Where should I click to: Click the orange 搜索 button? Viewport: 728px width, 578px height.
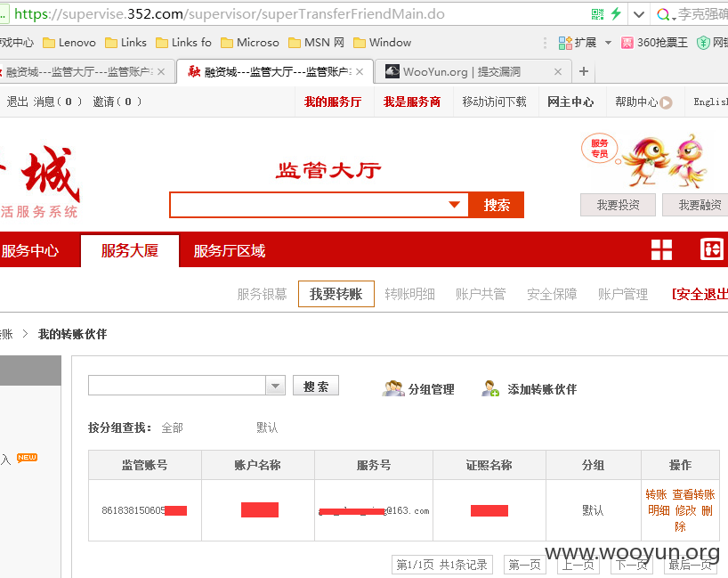pos(497,205)
